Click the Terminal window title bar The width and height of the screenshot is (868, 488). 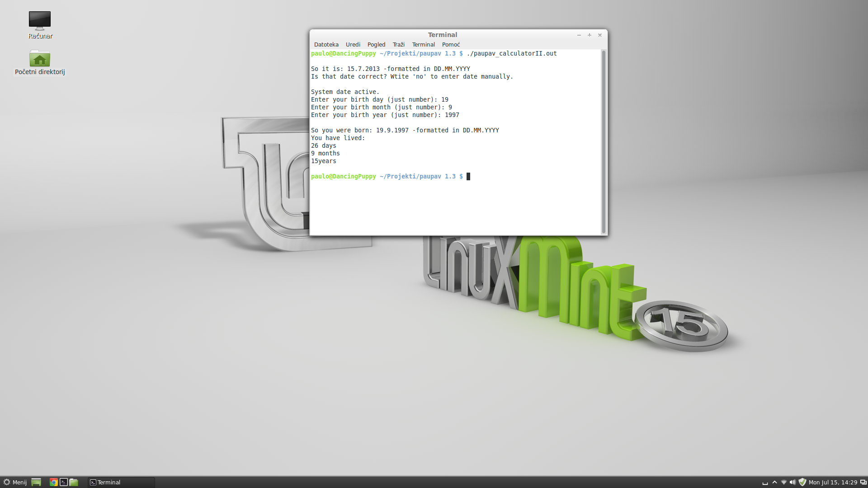443,35
